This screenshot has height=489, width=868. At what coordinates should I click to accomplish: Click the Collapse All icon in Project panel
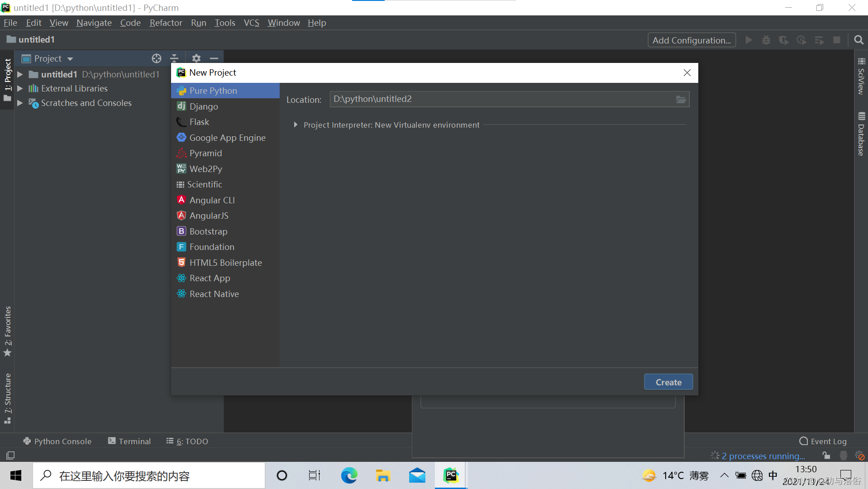pos(174,58)
